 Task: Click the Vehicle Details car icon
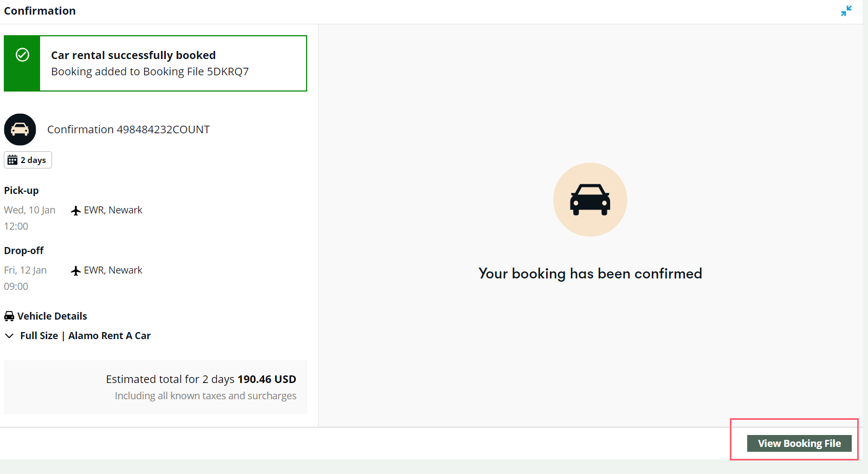pos(9,316)
